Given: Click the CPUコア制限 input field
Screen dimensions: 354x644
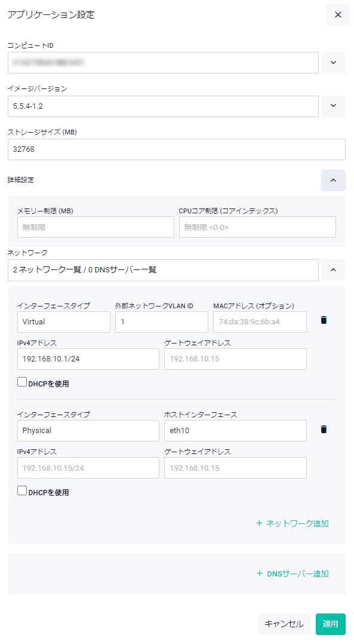Looking at the screenshot, I should pos(257,227).
